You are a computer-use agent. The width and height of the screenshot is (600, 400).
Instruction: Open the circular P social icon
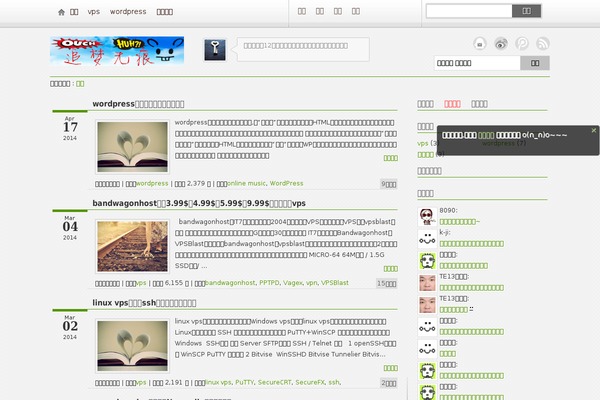[x=522, y=44]
